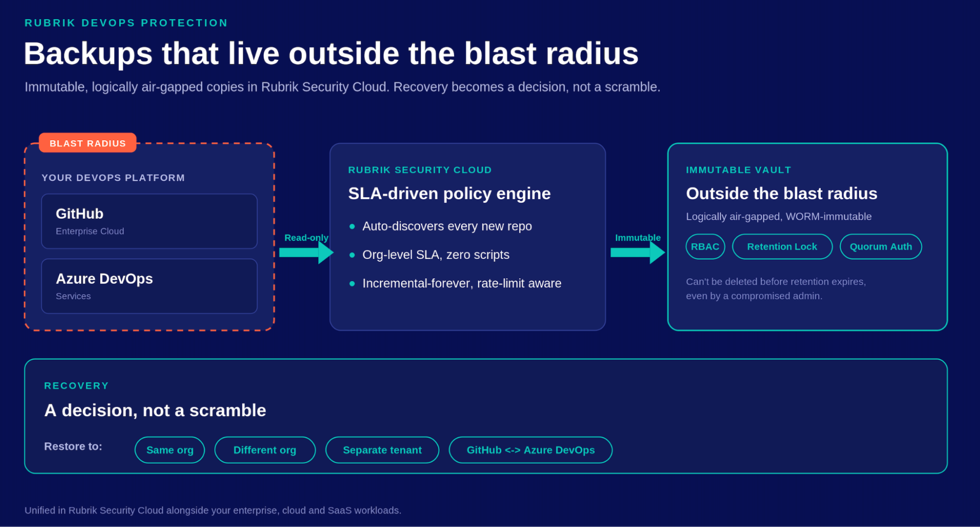980x527 pixels.
Task: Click 'A decision, not a scramble' heading
Action: [x=155, y=410]
